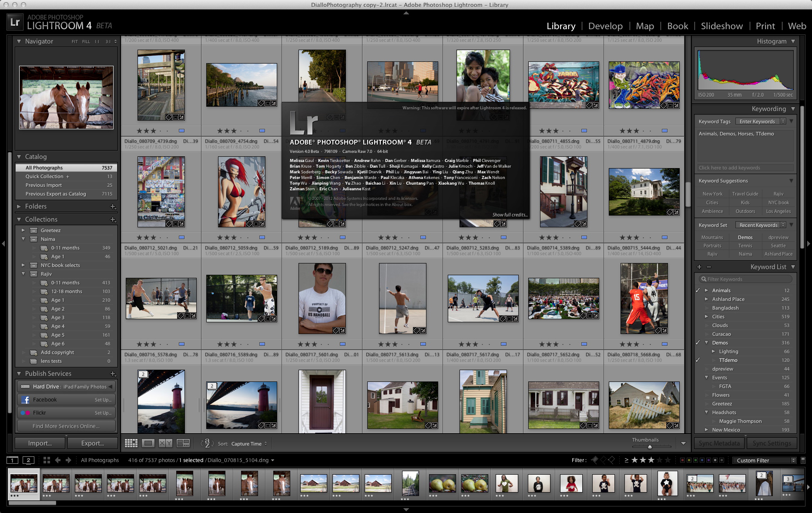Toggle ascending sort with a-z icon

pyautogui.click(x=208, y=443)
